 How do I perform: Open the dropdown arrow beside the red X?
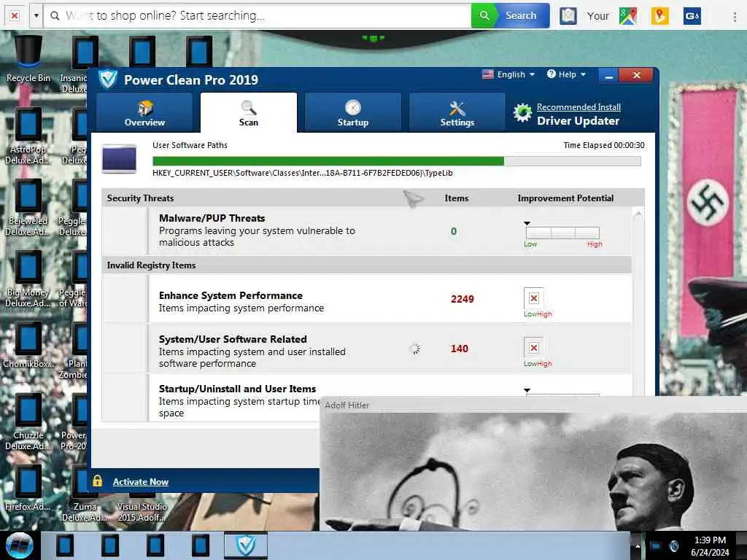click(36, 16)
